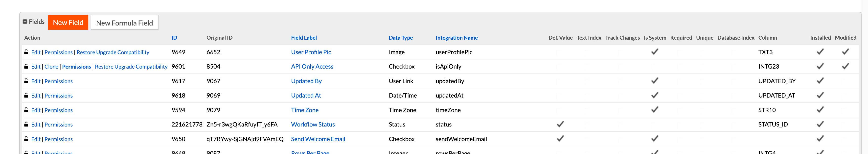Sort the table by ID column

[x=174, y=38]
